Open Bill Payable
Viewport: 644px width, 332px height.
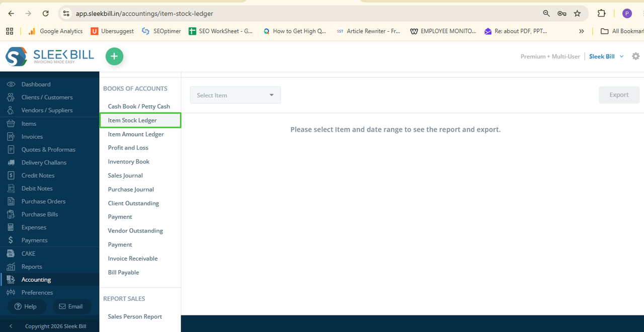pos(123,272)
